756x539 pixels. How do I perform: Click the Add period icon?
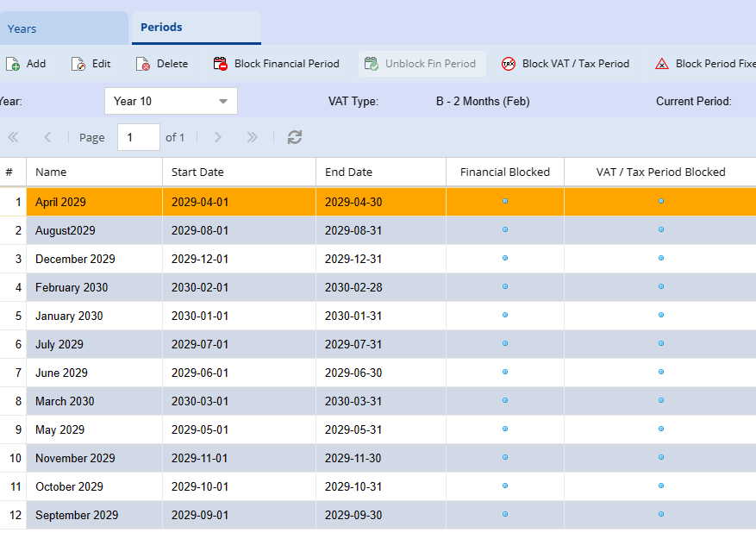click(x=13, y=64)
